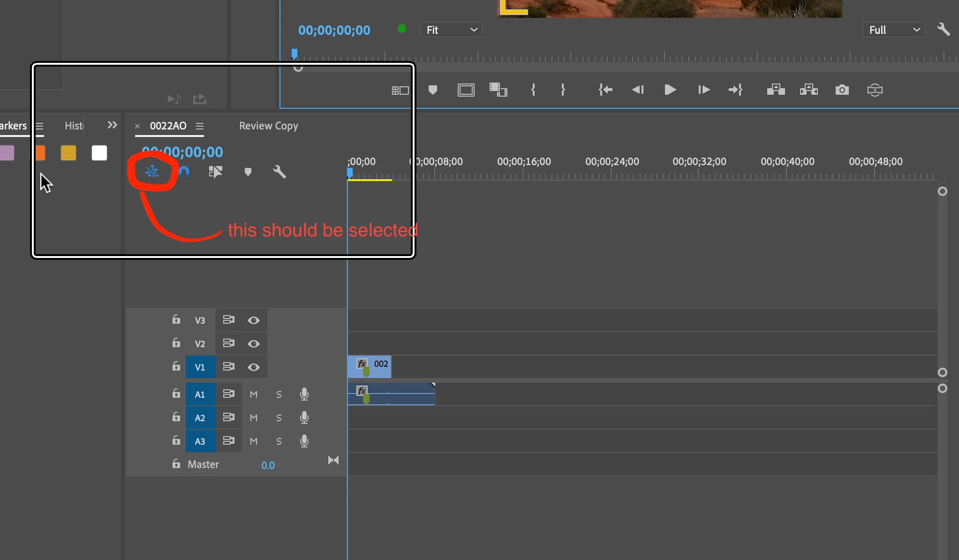This screenshot has width=959, height=560.
Task: Toggle lock on V2 track
Action: [x=176, y=343]
